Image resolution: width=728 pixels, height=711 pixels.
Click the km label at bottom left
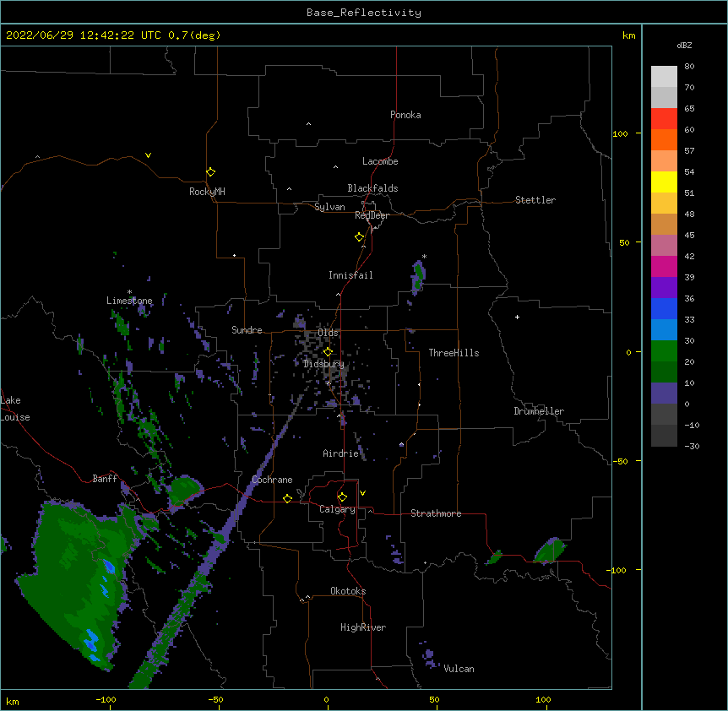coord(13,701)
